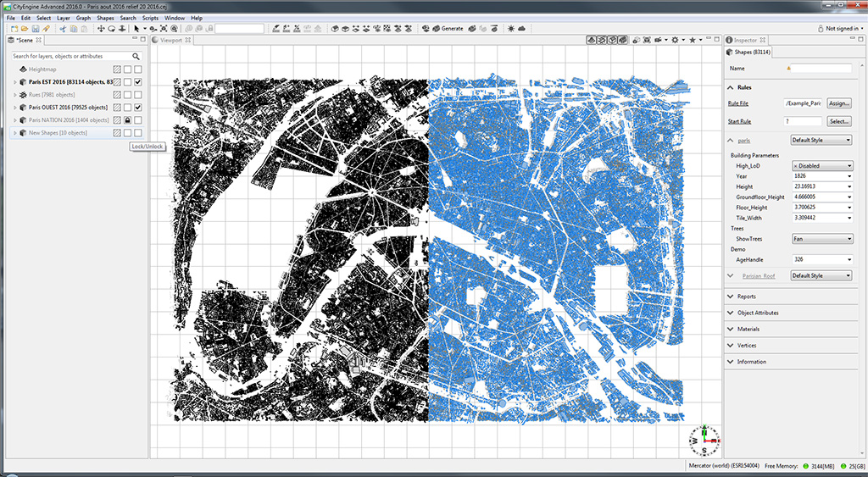Viewport: 868px width, 477px height.
Task: Open the High_LoD dropdown
Action: click(821, 166)
